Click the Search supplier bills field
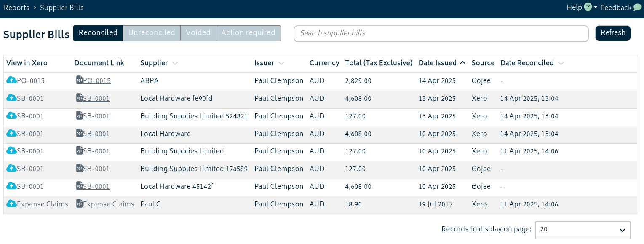The height and width of the screenshot is (244, 644). click(x=441, y=34)
